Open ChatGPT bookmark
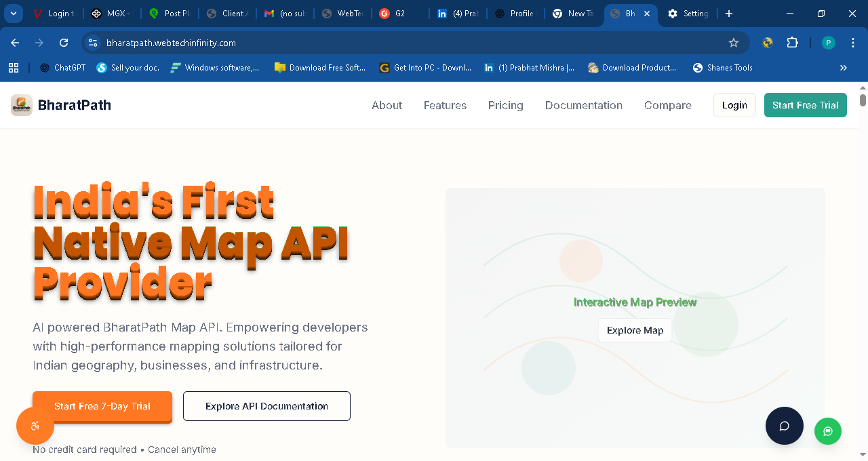Screen dimensions: 868x461 click(63, 68)
